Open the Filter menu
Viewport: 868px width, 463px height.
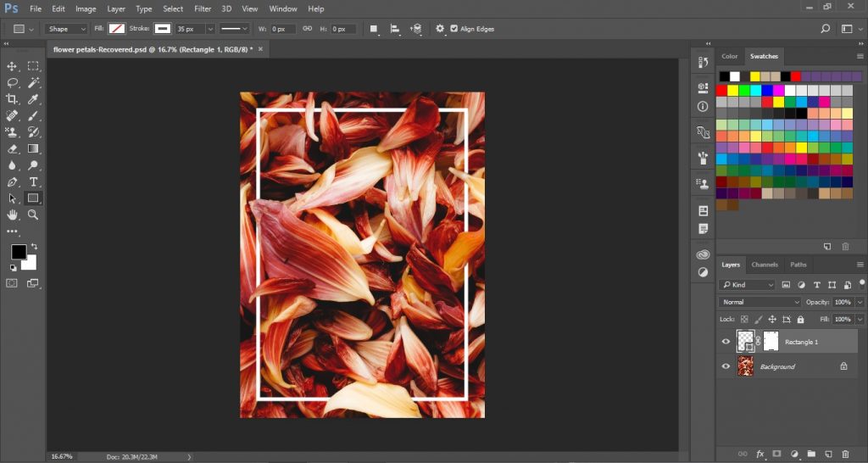coord(203,8)
